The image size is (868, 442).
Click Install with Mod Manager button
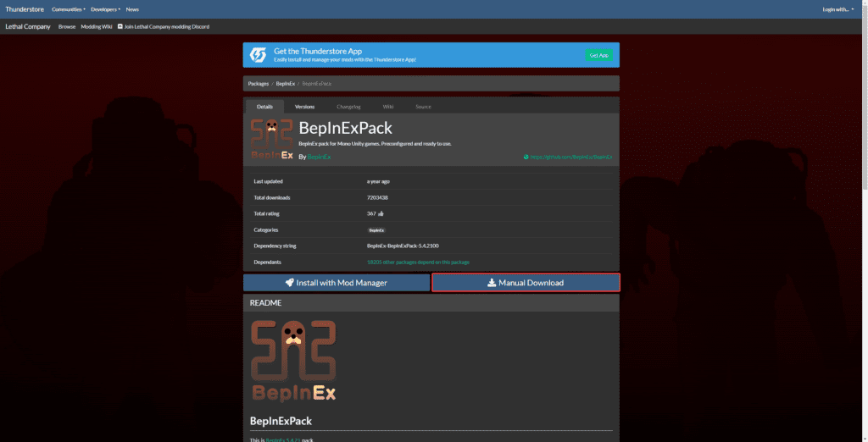pos(337,283)
